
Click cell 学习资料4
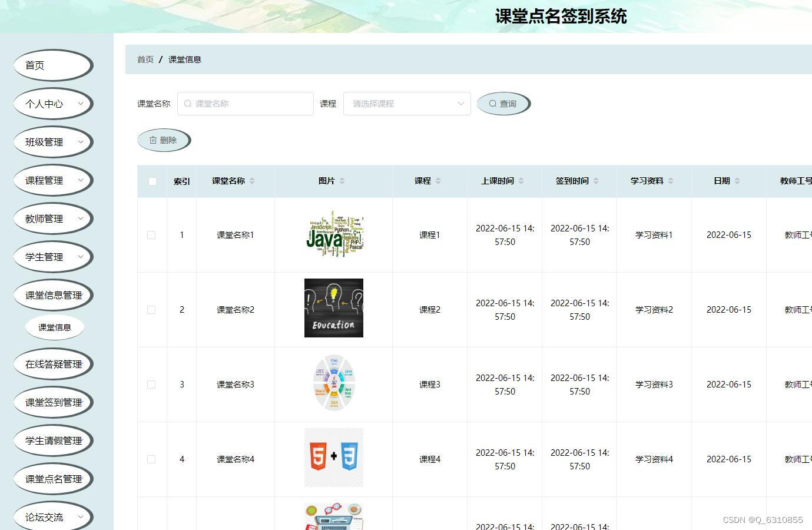click(654, 459)
